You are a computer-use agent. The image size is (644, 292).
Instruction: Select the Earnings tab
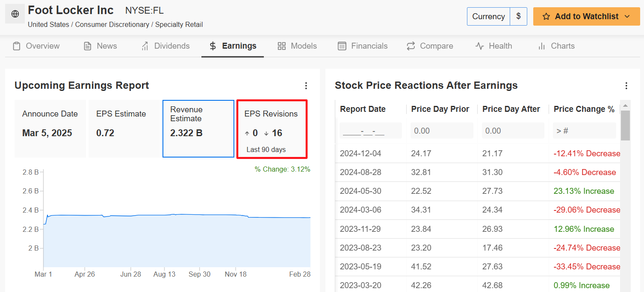coord(233,46)
